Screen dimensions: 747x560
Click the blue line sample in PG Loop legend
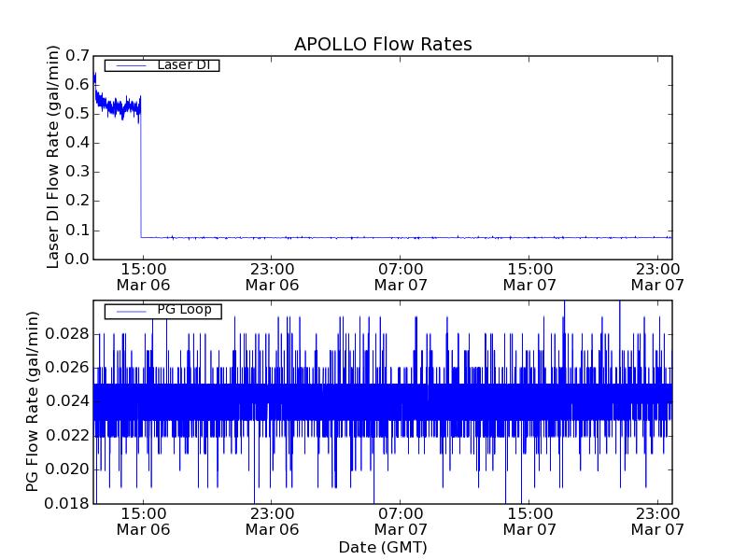pyautogui.click(x=129, y=311)
